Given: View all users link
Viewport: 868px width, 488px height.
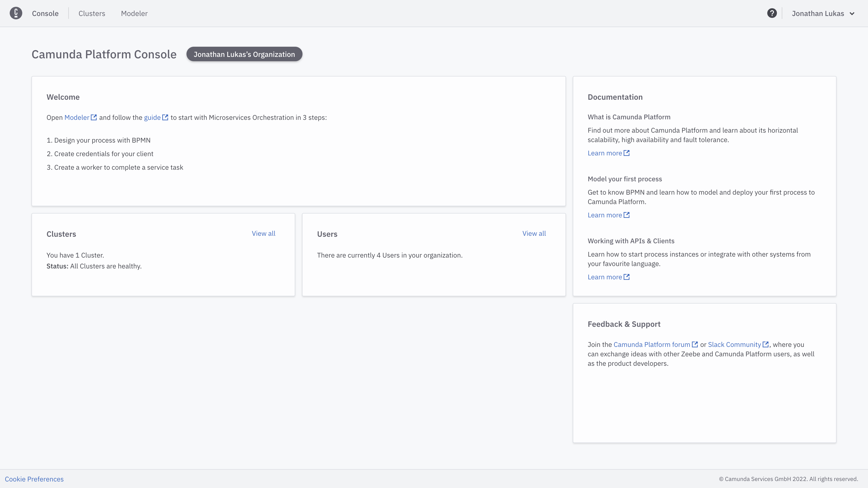Looking at the screenshot, I should pos(534,233).
